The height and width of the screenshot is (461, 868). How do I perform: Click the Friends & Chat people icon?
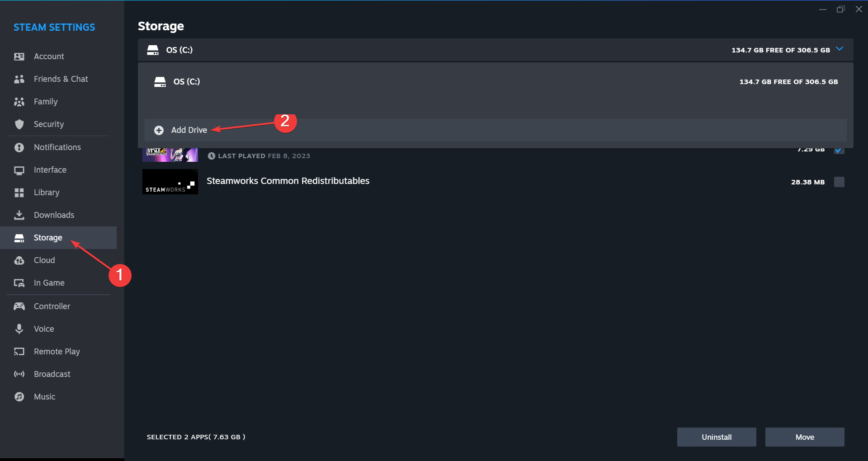[19, 79]
